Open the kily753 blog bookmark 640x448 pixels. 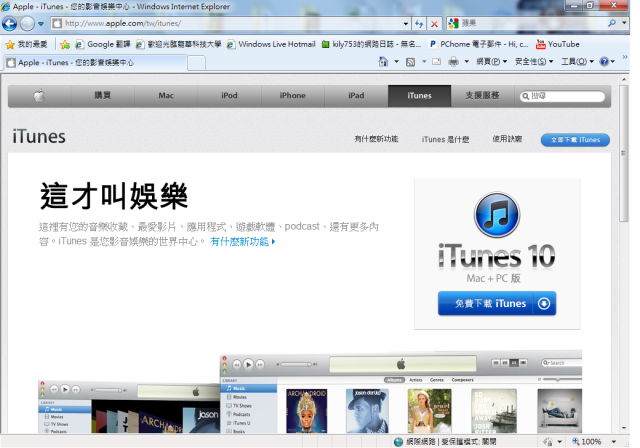(x=371, y=44)
